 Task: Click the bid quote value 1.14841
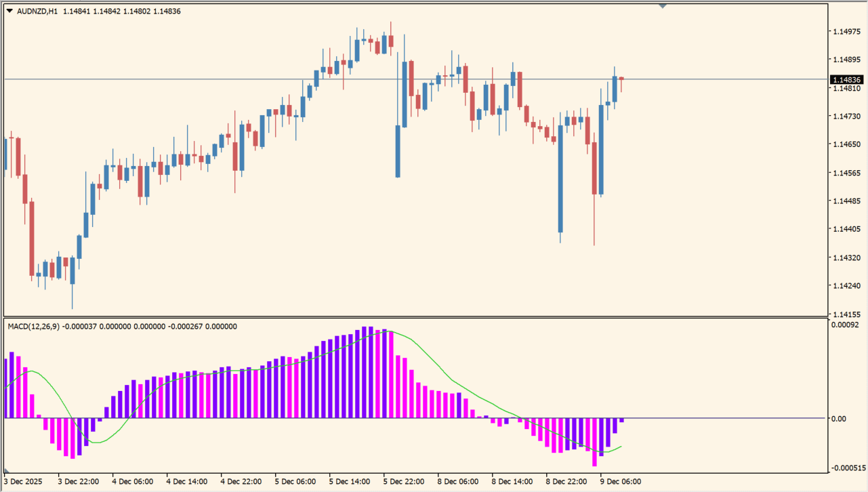click(77, 10)
